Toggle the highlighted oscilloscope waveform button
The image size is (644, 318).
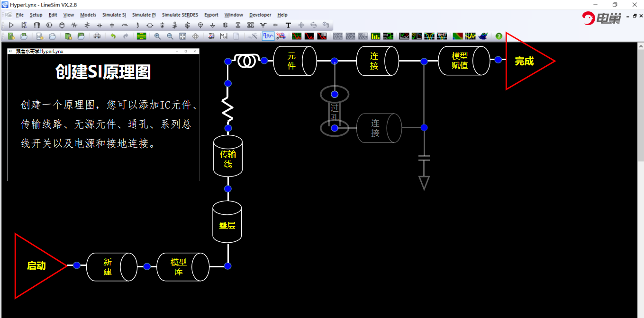(x=268, y=36)
